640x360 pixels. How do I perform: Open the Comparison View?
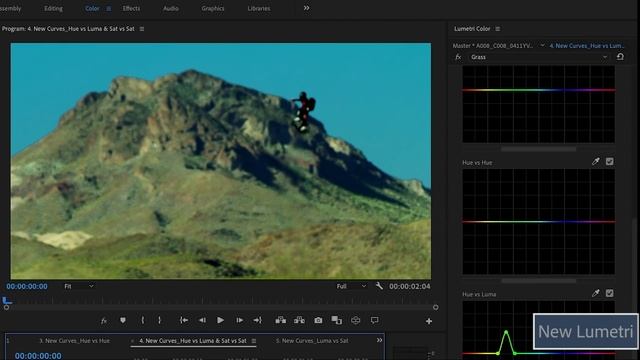[337, 320]
